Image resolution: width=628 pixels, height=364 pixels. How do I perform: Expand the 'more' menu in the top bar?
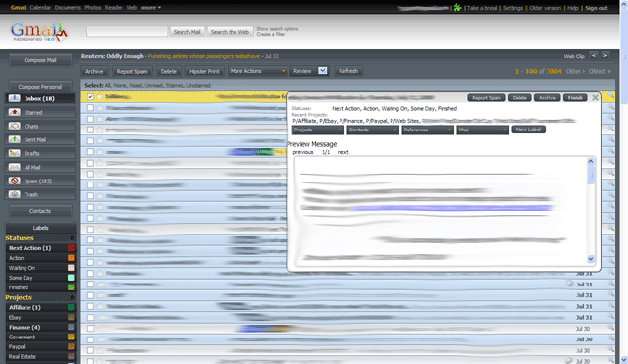tap(150, 7)
